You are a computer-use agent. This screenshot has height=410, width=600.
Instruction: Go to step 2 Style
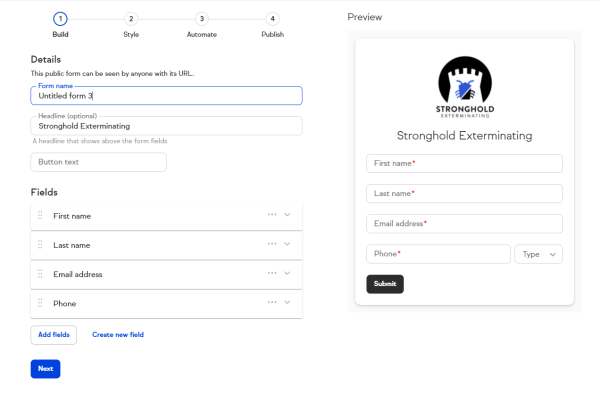[131, 19]
